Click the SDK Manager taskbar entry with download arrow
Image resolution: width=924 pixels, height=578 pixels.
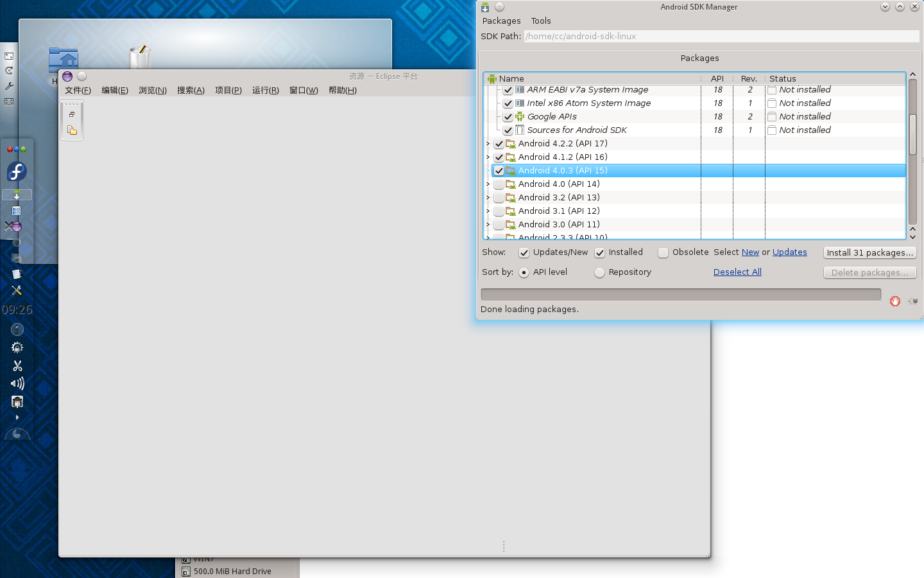click(17, 195)
